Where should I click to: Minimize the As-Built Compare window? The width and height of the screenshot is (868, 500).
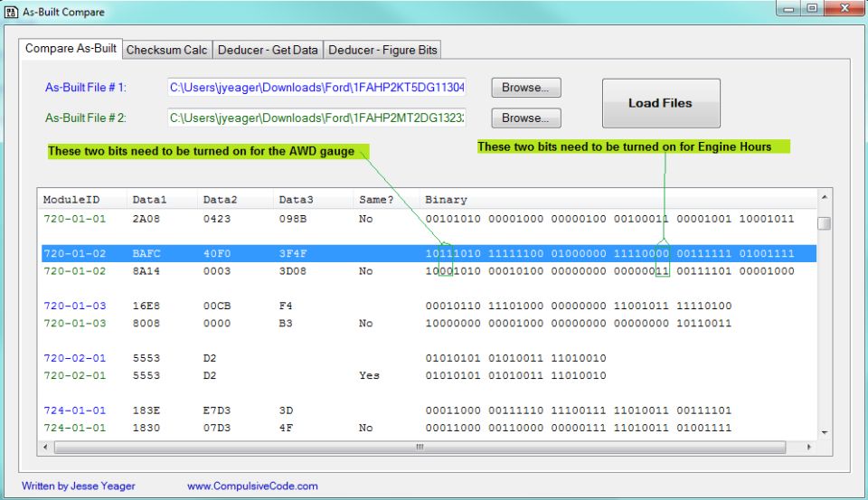pos(788,8)
